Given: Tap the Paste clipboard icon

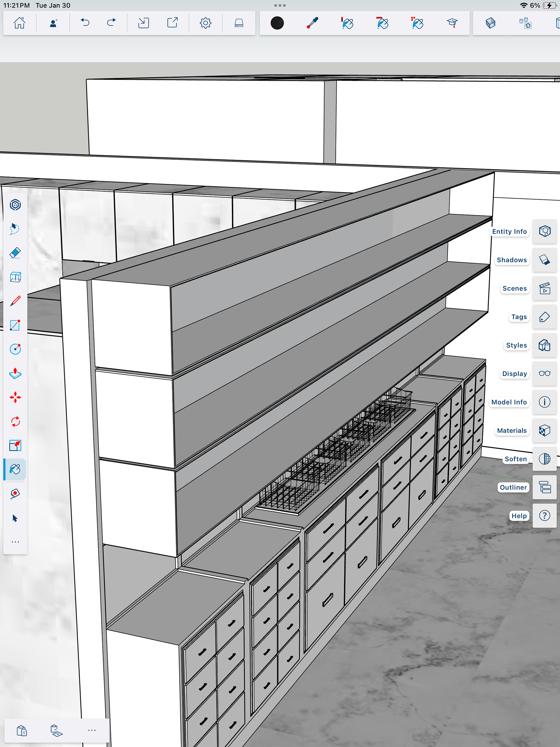Looking at the screenshot, I should pos(22,730).
